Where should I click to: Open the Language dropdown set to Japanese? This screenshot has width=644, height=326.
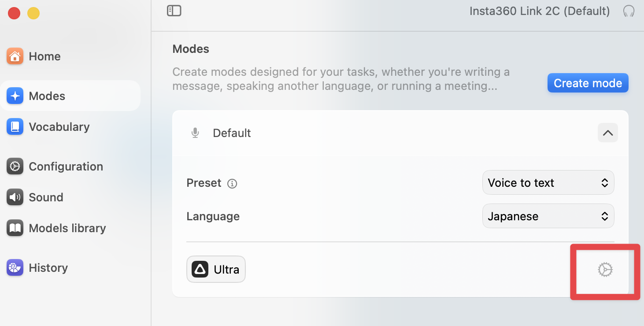click(x=548, y=216)
